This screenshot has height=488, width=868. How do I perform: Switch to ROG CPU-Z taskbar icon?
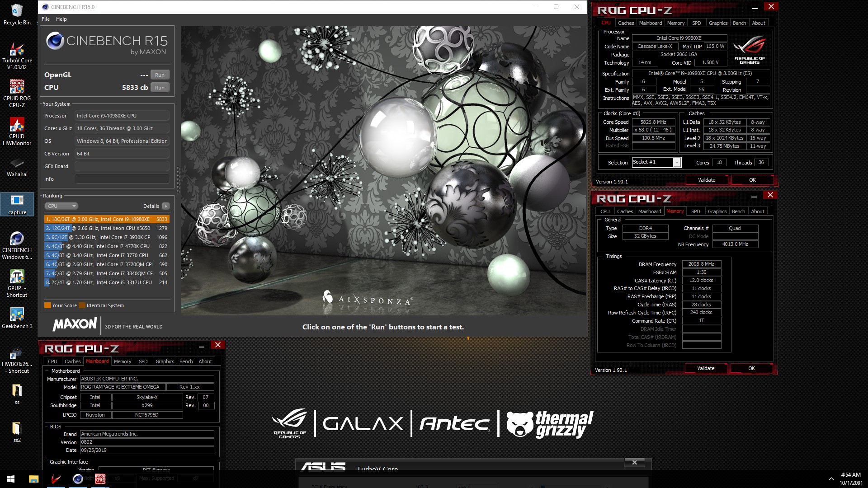100,479
